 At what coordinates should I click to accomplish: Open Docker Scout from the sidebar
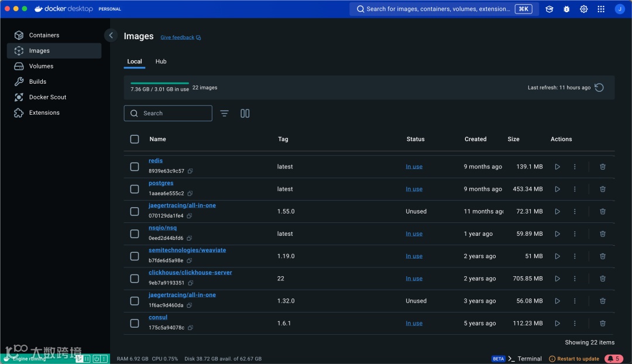coord(54,97)
